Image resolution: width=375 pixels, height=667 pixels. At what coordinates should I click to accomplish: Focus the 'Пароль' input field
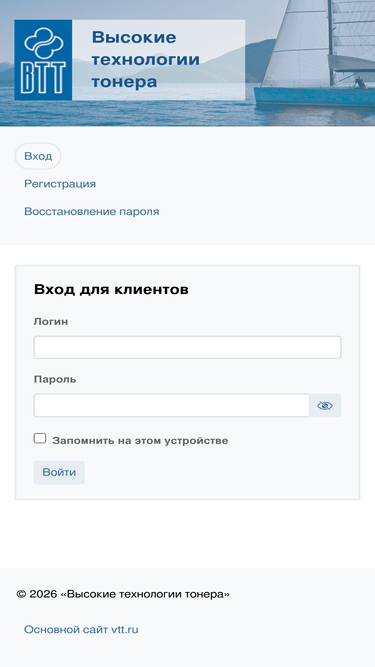(x=171, y=405)
